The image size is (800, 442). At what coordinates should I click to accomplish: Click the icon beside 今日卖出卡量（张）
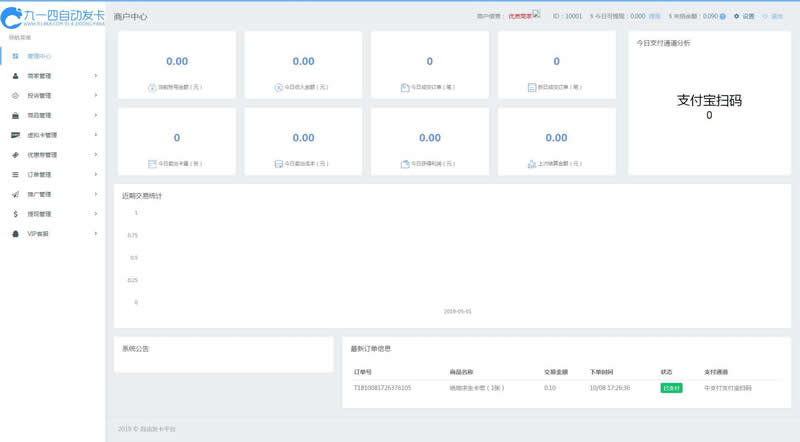[152, 164]
